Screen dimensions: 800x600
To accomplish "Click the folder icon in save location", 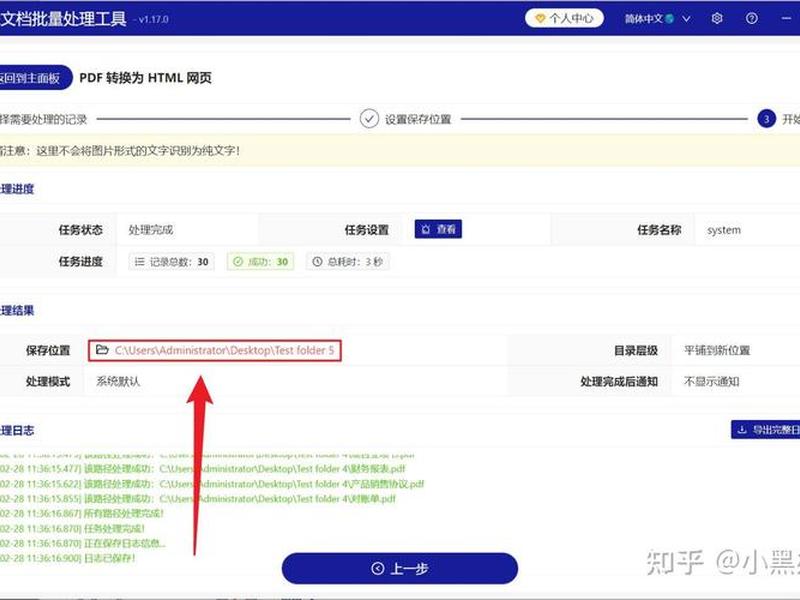I will pos(103,349).
